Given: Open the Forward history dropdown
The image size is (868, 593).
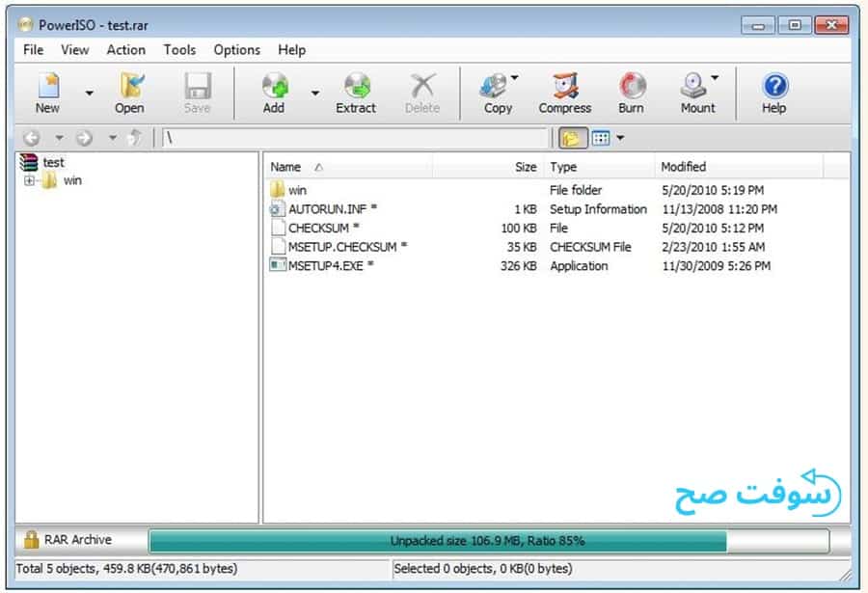Looking at the screenshot, I should tap(113, 137).
